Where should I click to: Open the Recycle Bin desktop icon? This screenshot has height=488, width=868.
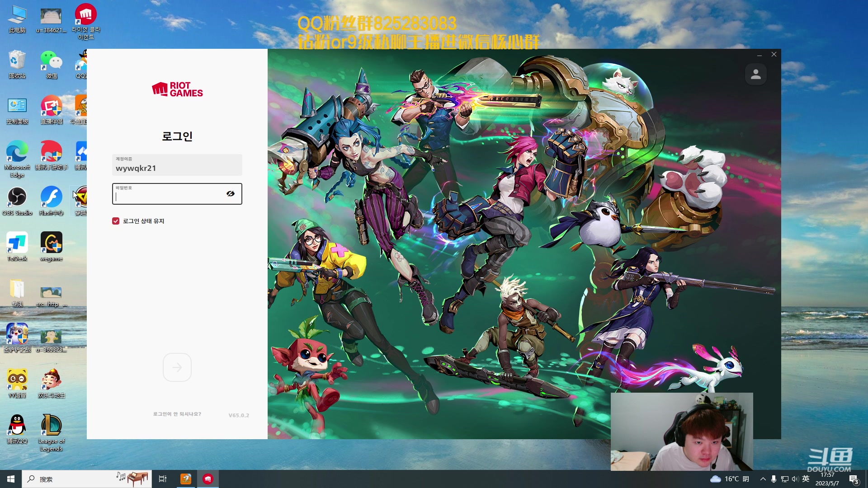pyautogui.click(x=17, y=65)
